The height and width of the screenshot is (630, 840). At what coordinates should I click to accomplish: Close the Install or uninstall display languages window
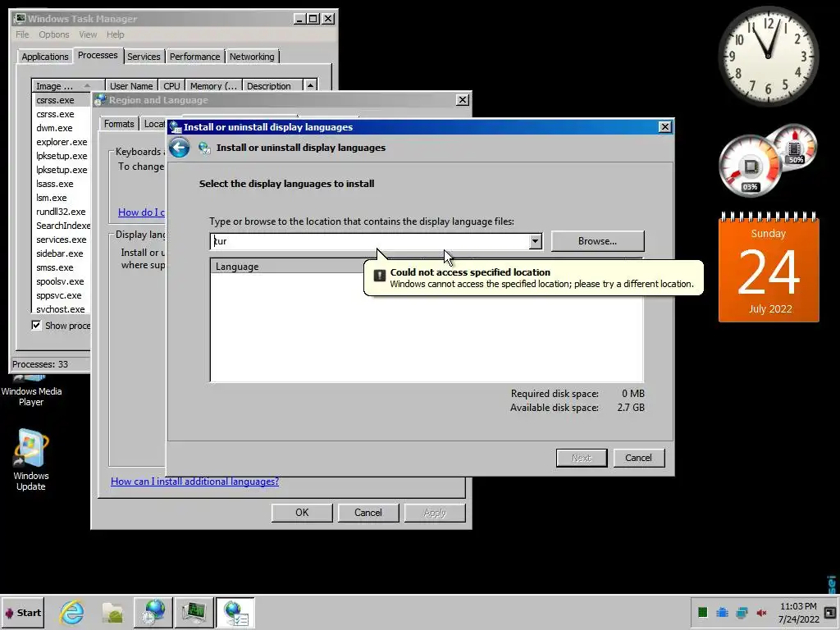pos(664,127)
